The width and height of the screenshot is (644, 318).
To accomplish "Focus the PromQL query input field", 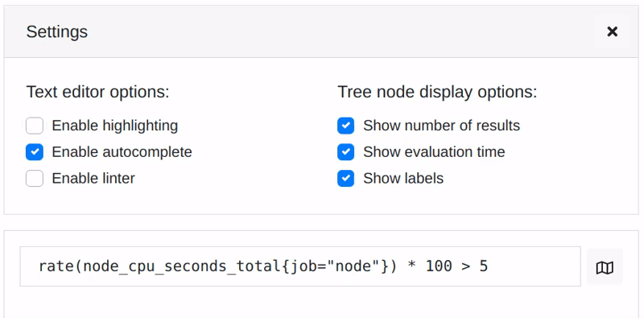I will 300,266.
